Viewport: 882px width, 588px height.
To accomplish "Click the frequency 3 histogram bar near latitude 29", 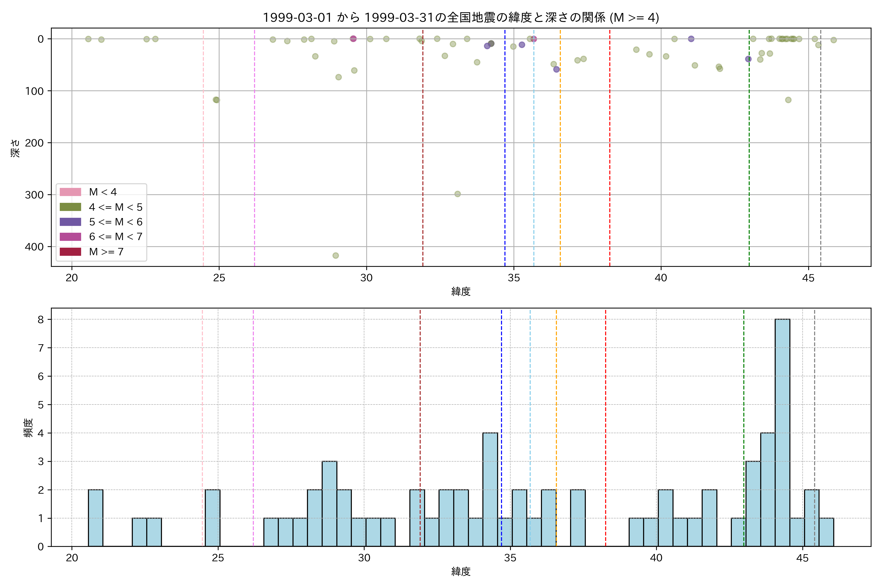I will click(x=329, y=504).
